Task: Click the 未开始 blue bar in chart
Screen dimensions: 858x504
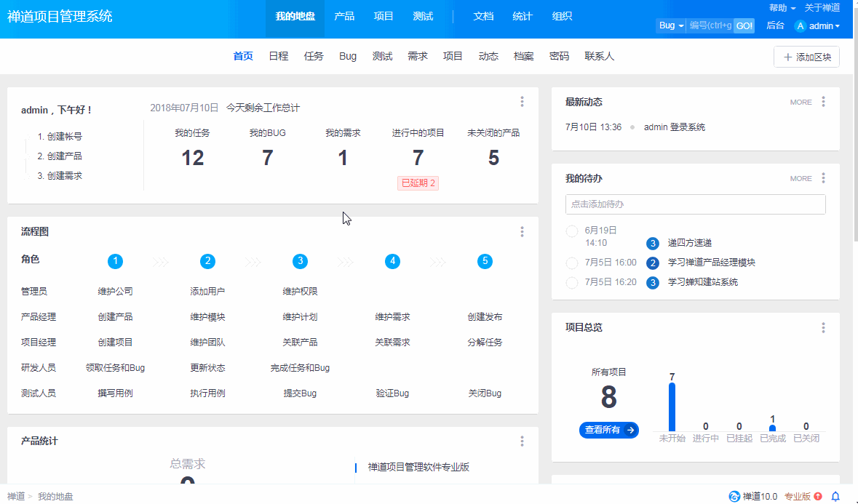Action: point(672,407)
